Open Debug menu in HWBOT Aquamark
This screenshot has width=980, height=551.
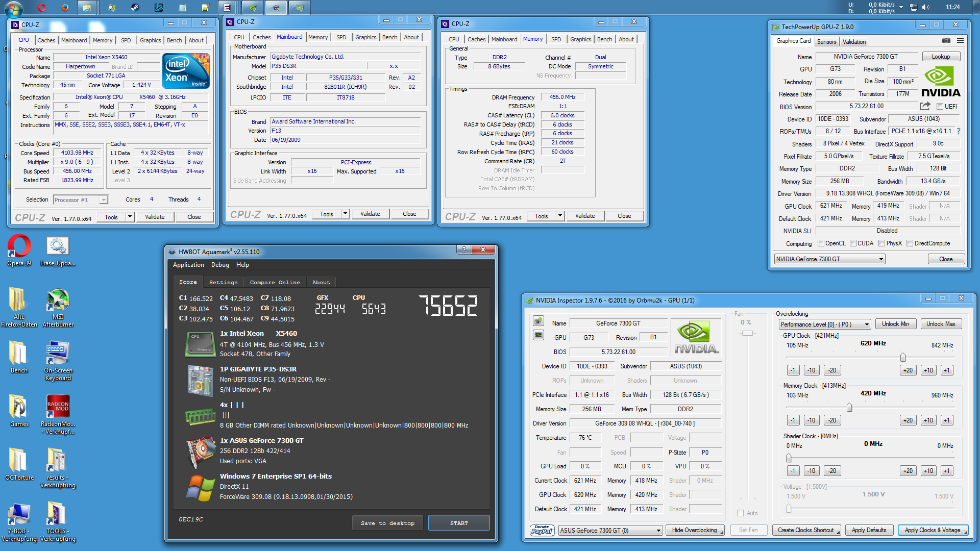pyautogui.click(x=220, y=265)
